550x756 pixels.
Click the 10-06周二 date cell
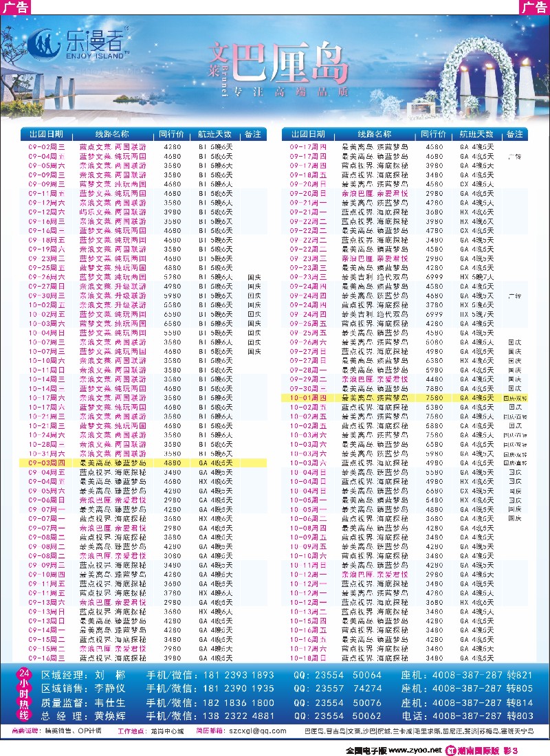click(308, 519)
